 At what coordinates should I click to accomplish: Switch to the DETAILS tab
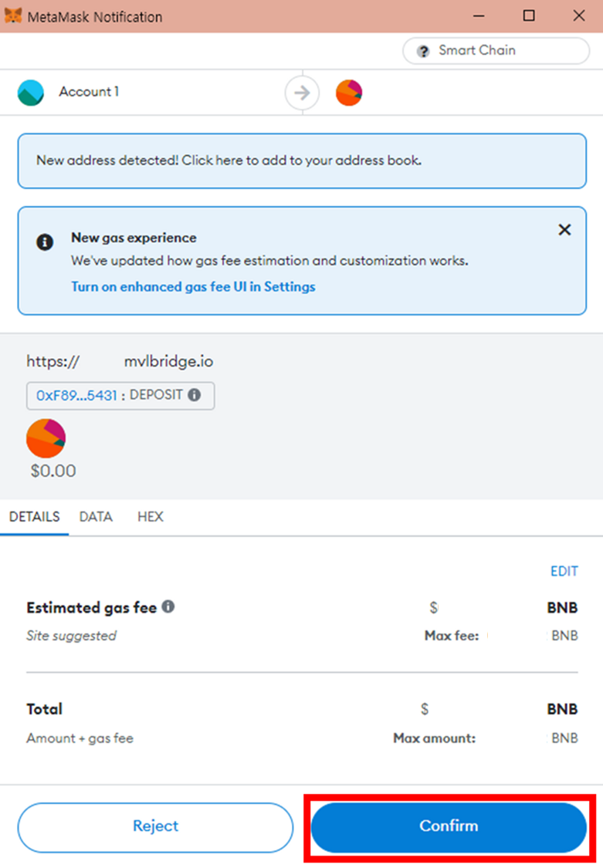35,517
